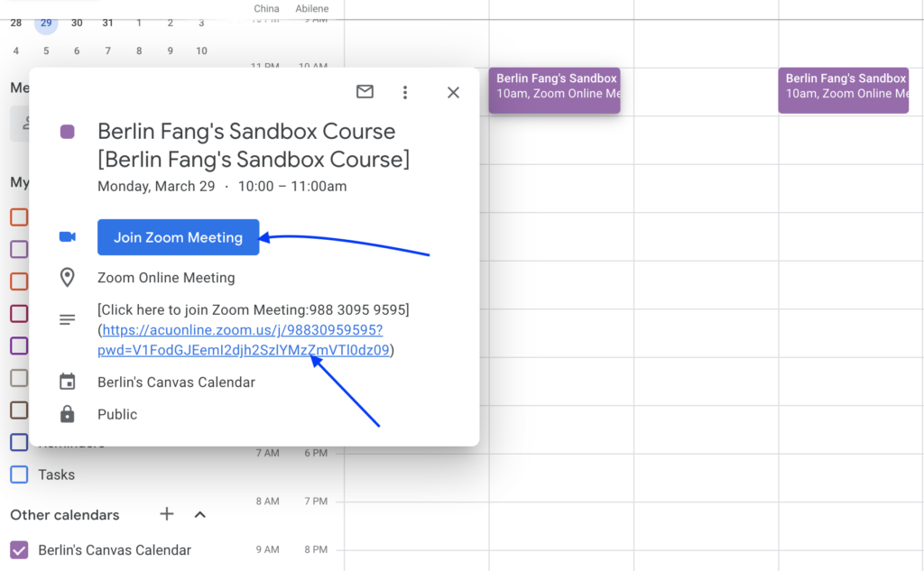924x571 pixels.
Task: Uncheck Berlin's Canvas Calendar in sidebar
Action: (19, 550)
